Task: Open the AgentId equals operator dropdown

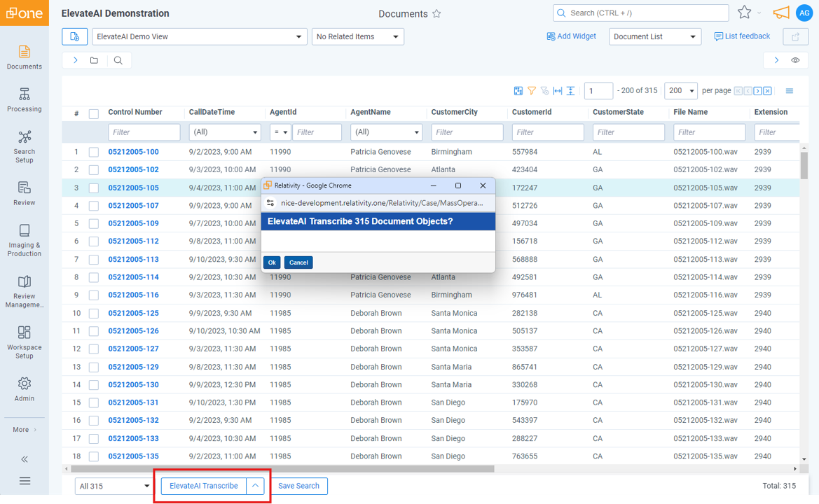Action: [280, 132]
